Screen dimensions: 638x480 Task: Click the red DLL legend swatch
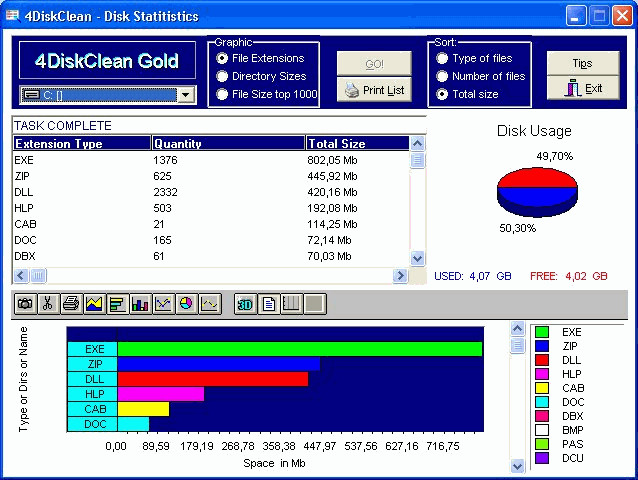pos(542,360)
